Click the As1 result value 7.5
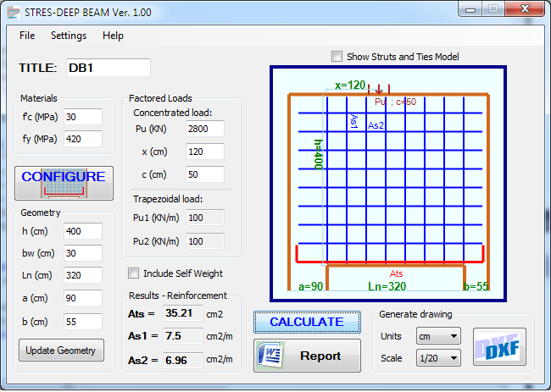551x392 pixels. click(183, 336)
